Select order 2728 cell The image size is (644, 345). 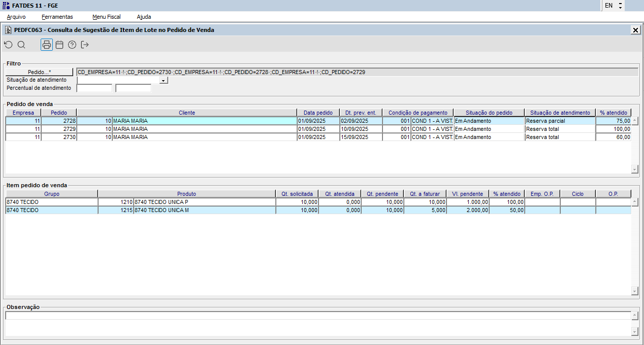(59, 121)
